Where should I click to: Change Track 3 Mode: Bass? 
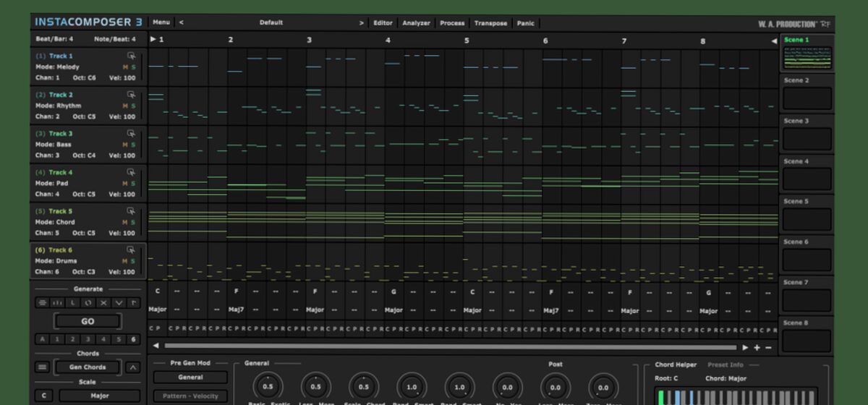click(x=53, y=145)
